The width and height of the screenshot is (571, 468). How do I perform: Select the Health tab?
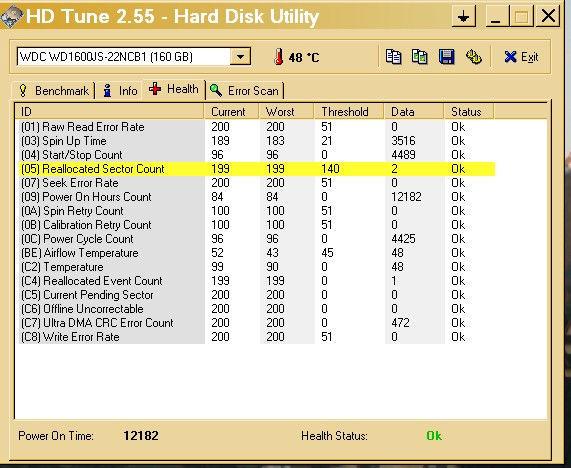(174, 89)
